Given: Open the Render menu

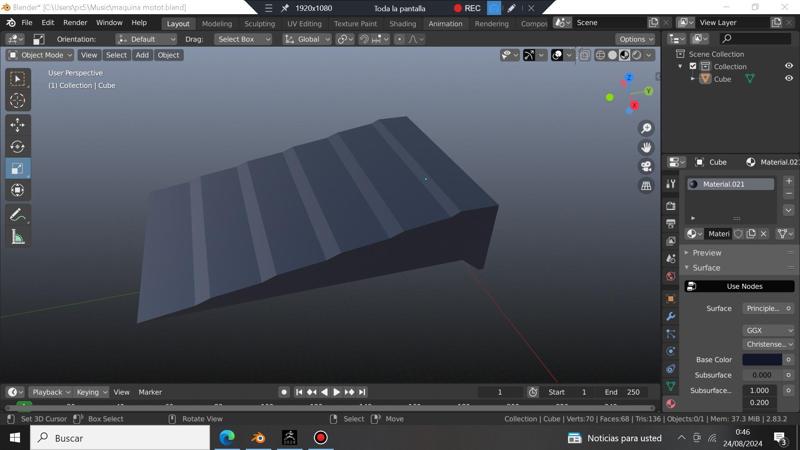Looking at the screenshot, I should [75, 23].
